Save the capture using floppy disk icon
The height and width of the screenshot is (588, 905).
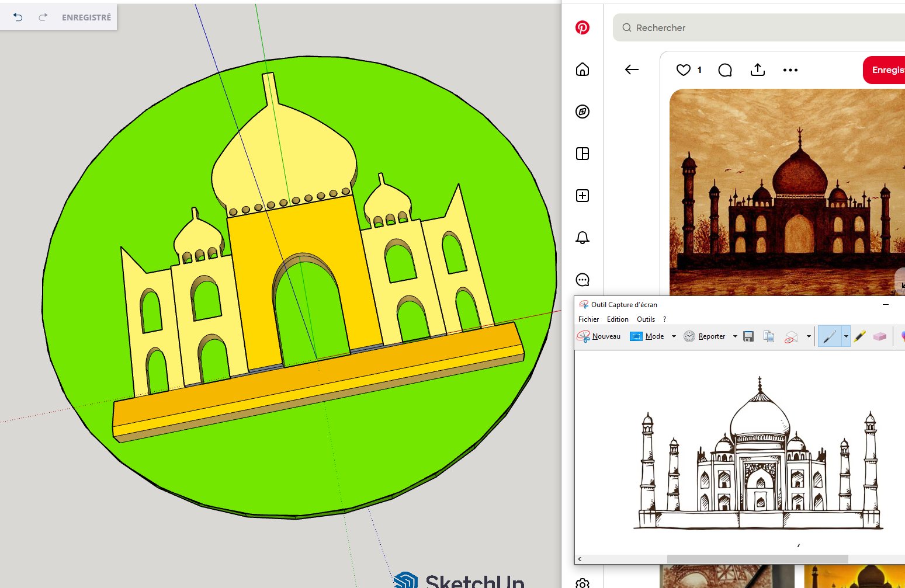pos(748,336)
